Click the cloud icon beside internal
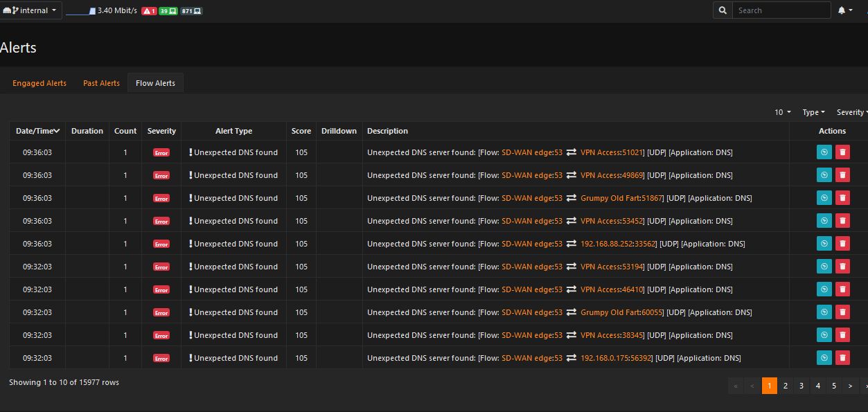The height and width of the screenshot is (412, 868). tap(8, 10)
